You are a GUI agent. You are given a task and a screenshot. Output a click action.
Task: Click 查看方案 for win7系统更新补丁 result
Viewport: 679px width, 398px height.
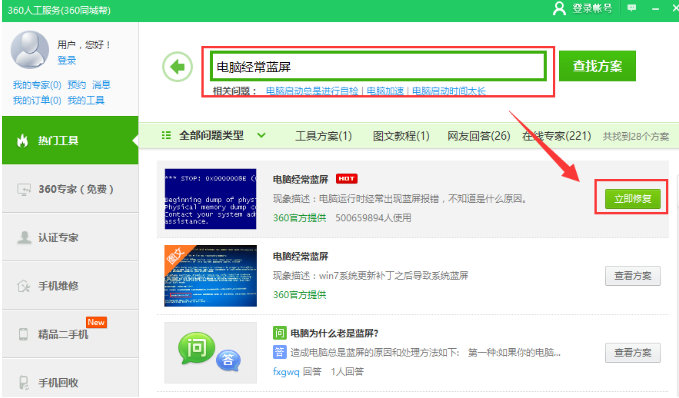(x=633, y=276)
